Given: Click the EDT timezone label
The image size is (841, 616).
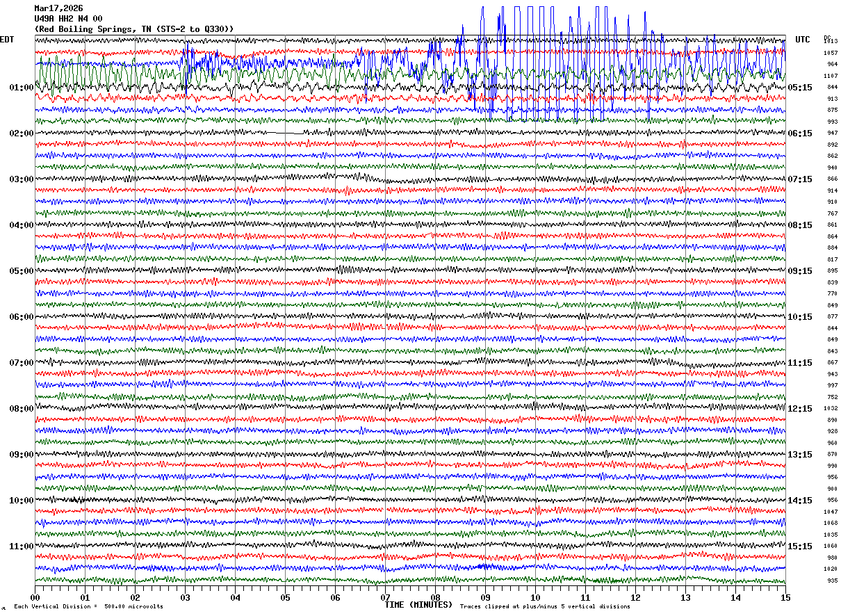Looking at the screenshot, I should point(7,40).
